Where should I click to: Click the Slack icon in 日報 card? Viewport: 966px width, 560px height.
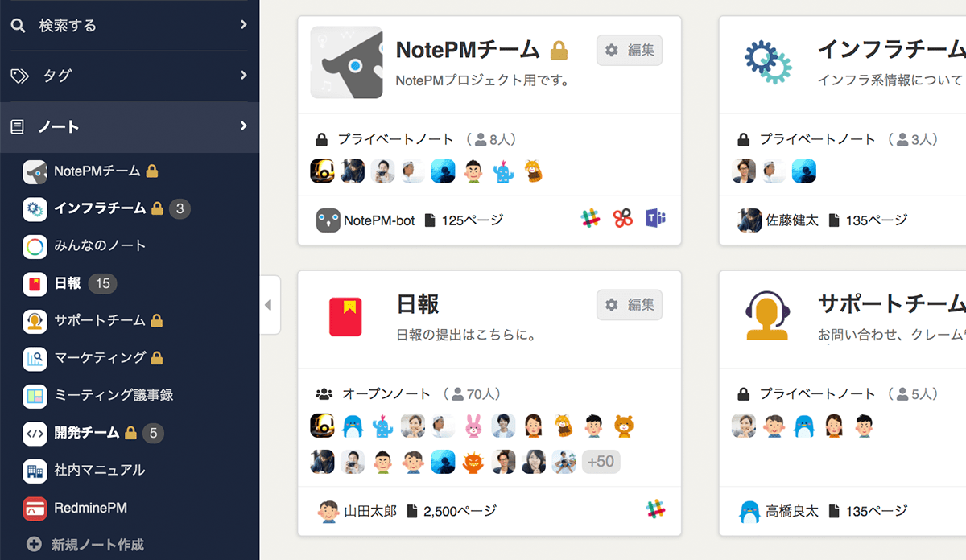click(655, 509)
